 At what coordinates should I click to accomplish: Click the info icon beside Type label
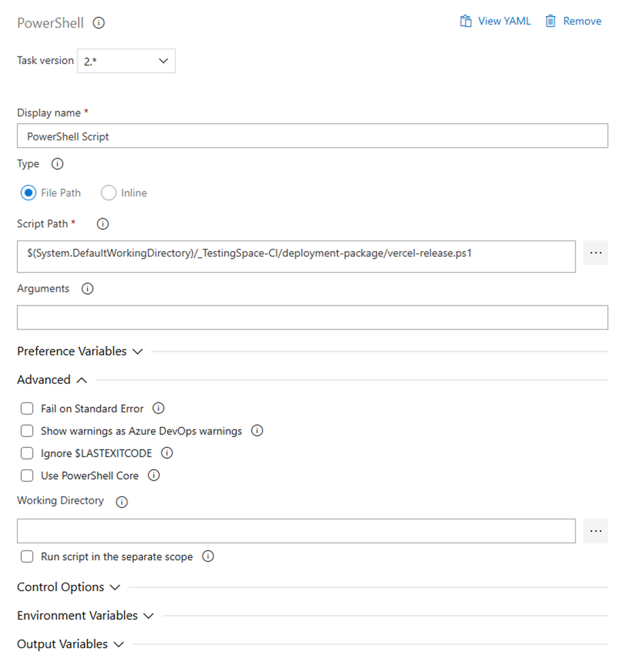coord(57,164)
